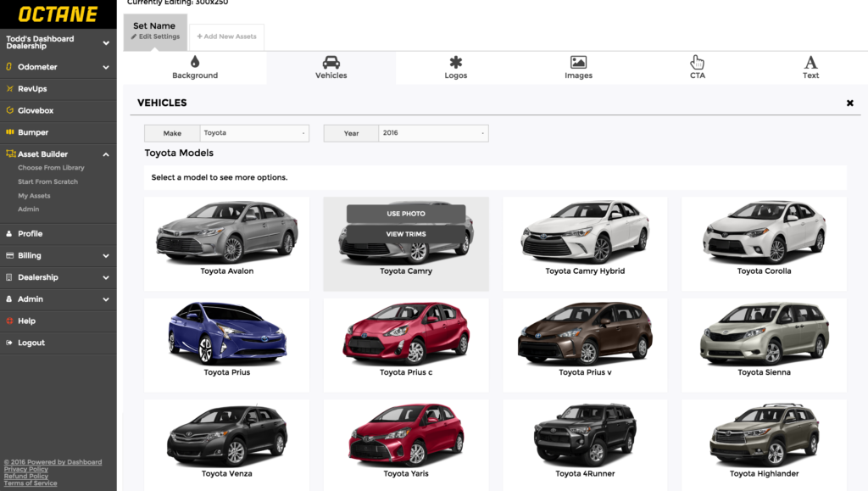Expand the Admin menu chevron

click(x=106, y=299)
